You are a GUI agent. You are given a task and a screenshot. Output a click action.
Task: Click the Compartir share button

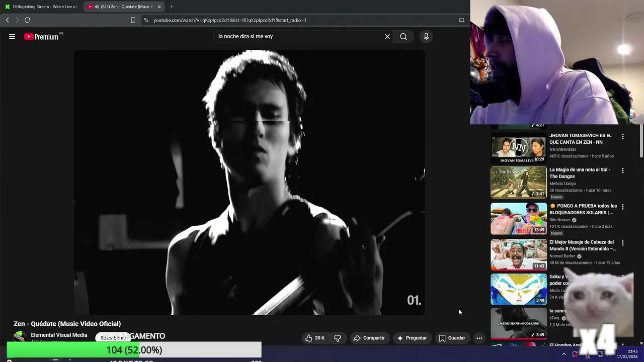pyautogui.click(x=369, y=338)
